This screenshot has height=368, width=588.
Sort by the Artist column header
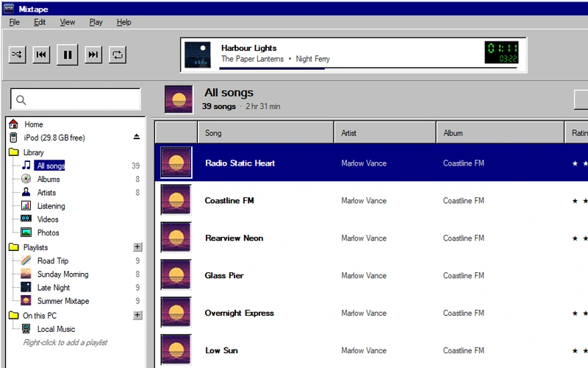point(384,132)
